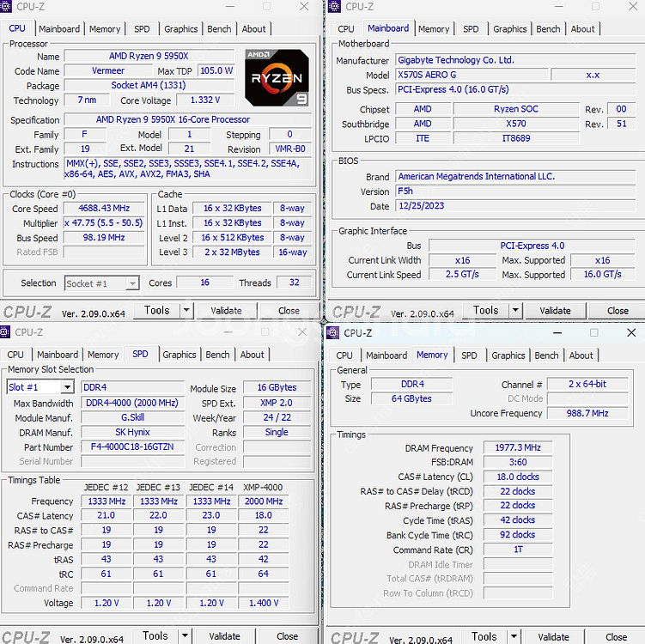Image resolution: width=645 pixels, height=644 pixels.
Task: Switch to Memory tab in CPU window
Action: [105, 29]
